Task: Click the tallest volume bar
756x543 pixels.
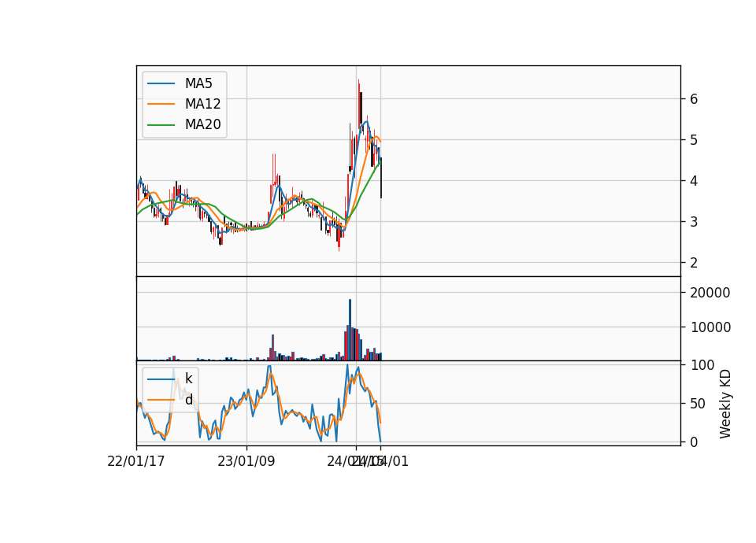Action: click(x=350, y=330)
